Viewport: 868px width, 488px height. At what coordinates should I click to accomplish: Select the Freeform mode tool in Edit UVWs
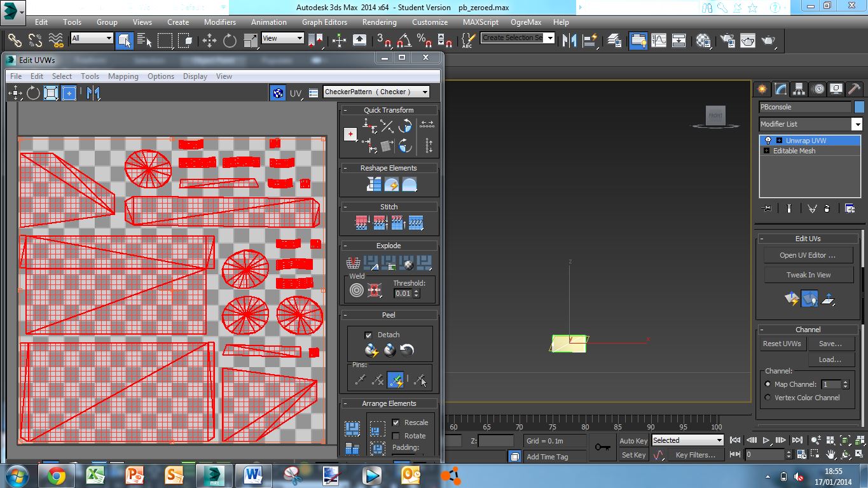[x=69, y=93]
